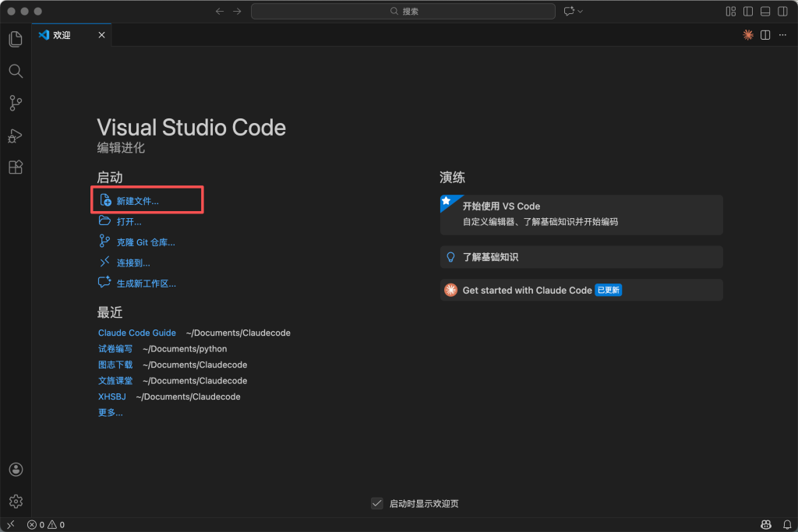Uncheck the 启动时显示欢迎页 checkbox

(377, 504)
